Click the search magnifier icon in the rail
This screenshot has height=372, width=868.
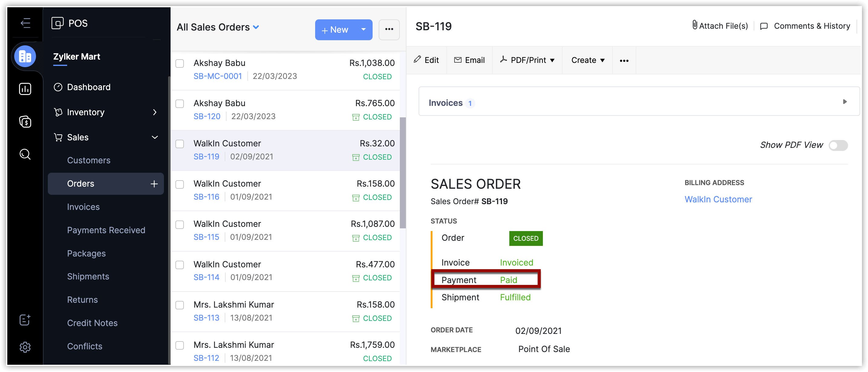(25, 154)
